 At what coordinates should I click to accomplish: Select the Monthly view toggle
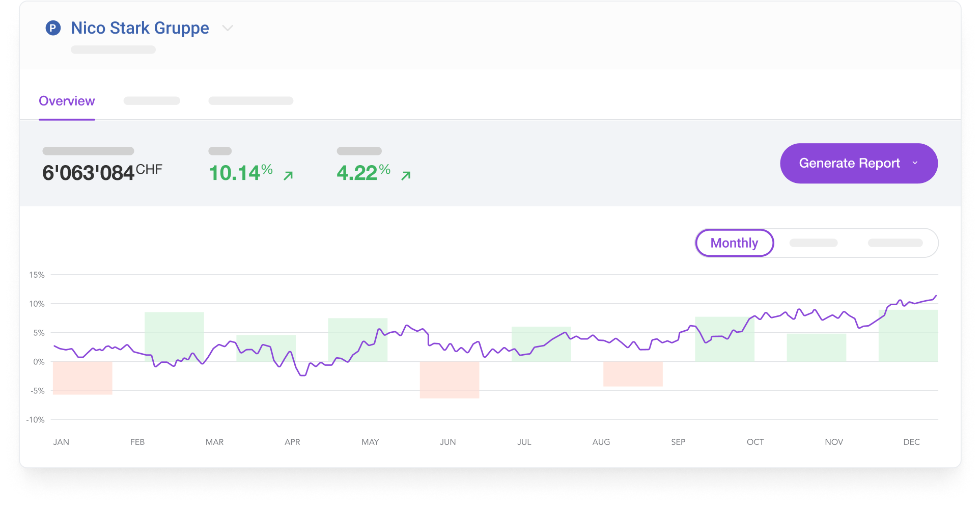[x=734, y=243]
